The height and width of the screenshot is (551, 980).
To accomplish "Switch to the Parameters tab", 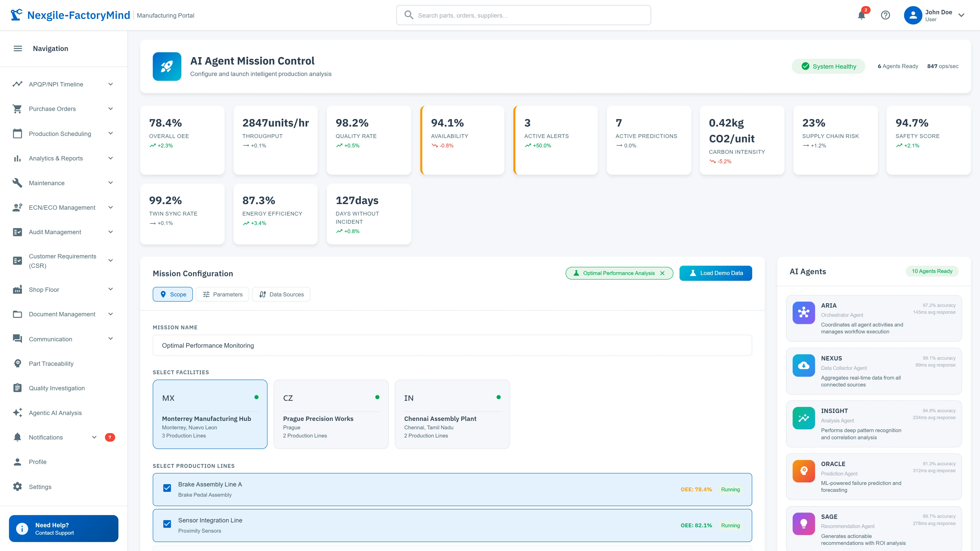I will [x=222, y=294].
